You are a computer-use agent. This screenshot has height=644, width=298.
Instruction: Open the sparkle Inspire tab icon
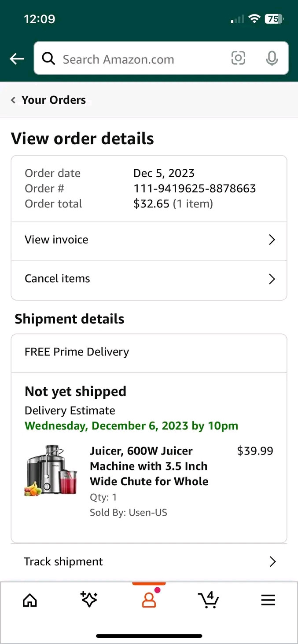(89, 600)
